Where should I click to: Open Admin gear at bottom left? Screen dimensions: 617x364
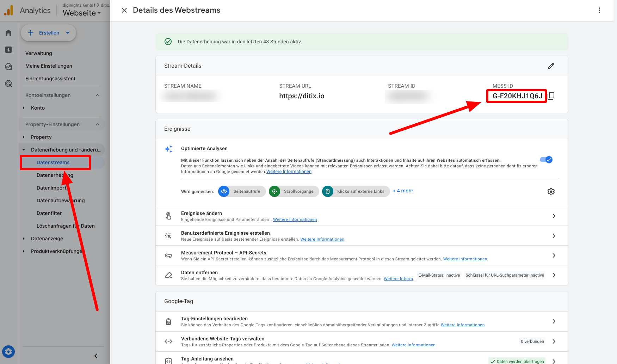[8, 351]
